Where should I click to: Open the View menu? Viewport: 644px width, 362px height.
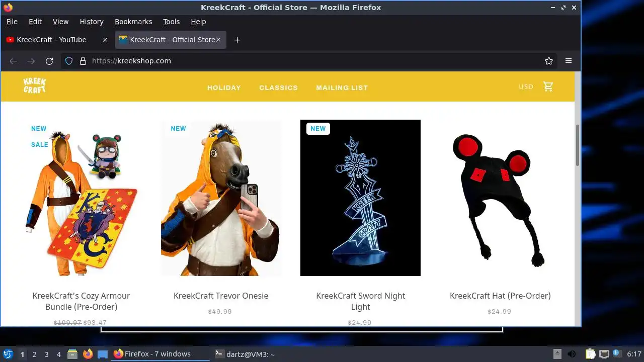(x=60, y=22)
